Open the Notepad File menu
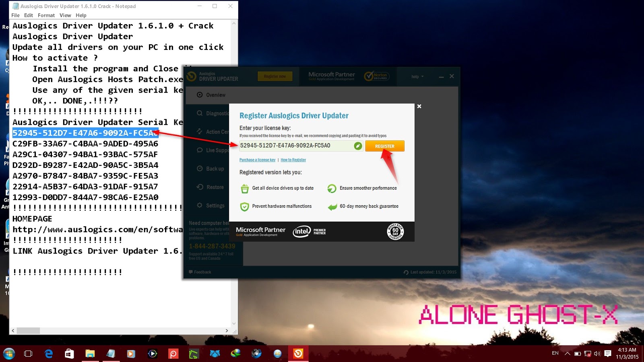This screenshot has width=644, height=362. 15,15
